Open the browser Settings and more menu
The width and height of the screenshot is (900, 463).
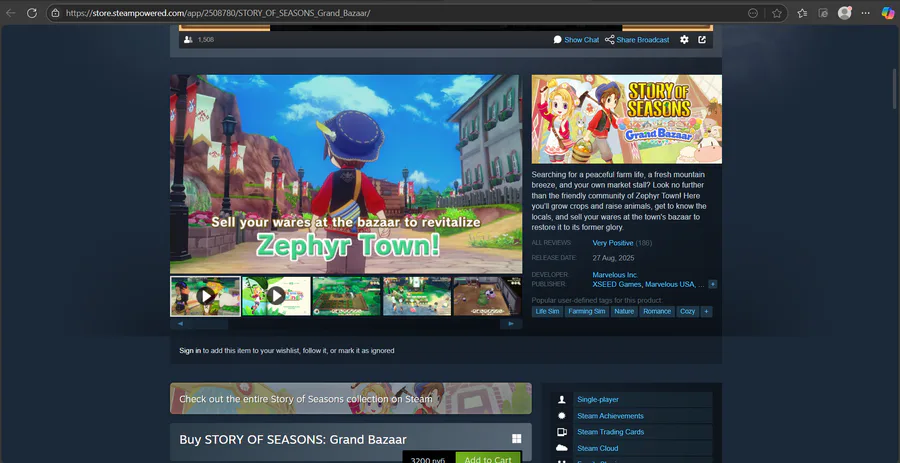coord(866,13)
